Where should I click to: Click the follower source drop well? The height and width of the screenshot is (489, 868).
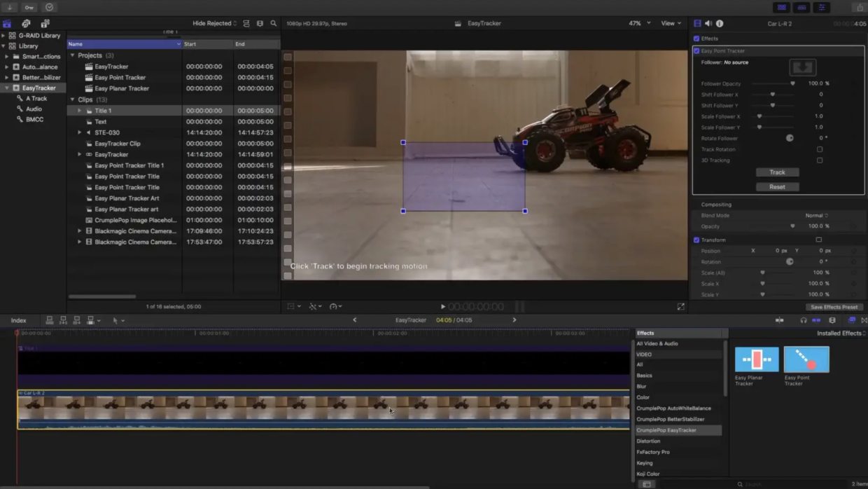click(802, 67)
